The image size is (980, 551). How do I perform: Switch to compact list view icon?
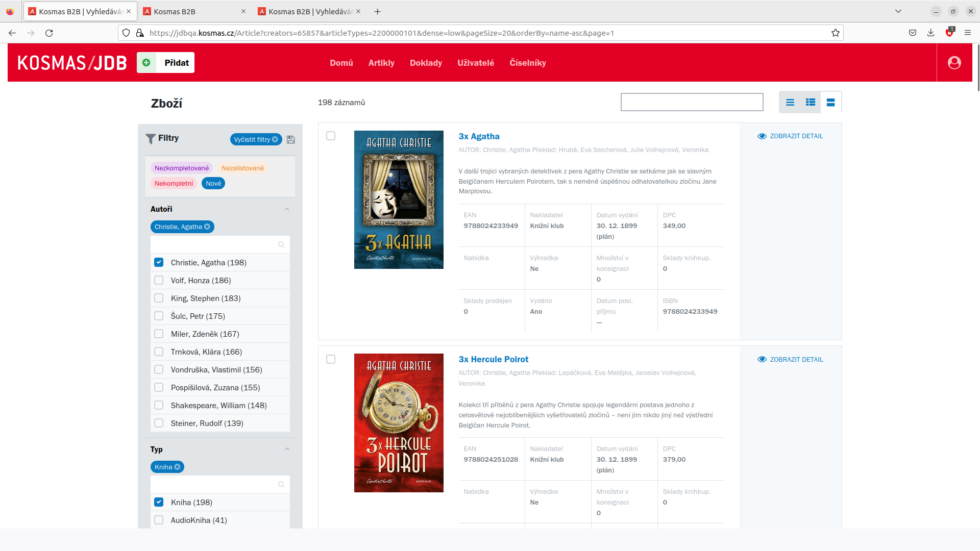click(x=790, y=103)
